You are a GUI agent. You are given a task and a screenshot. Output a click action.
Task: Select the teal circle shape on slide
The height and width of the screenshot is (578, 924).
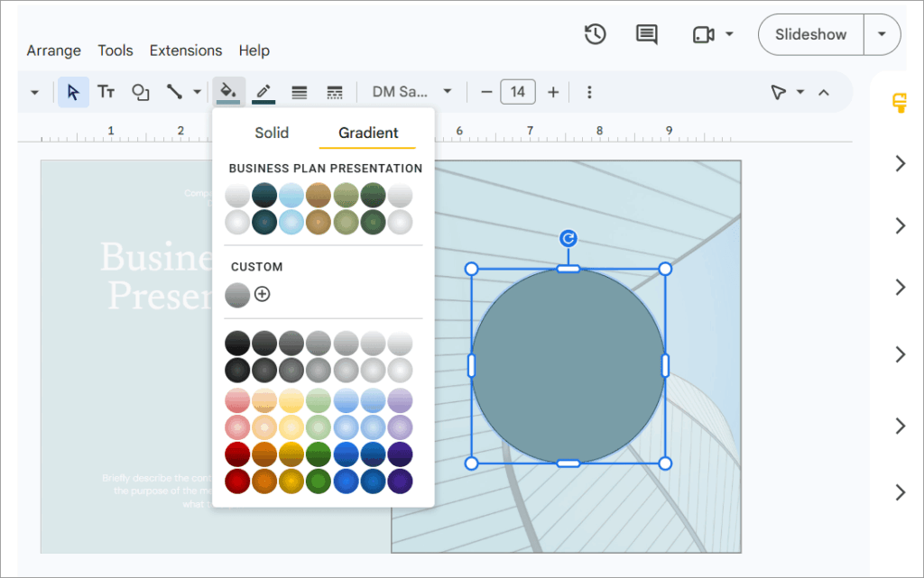pyautogui.click(x=568, y=366)
